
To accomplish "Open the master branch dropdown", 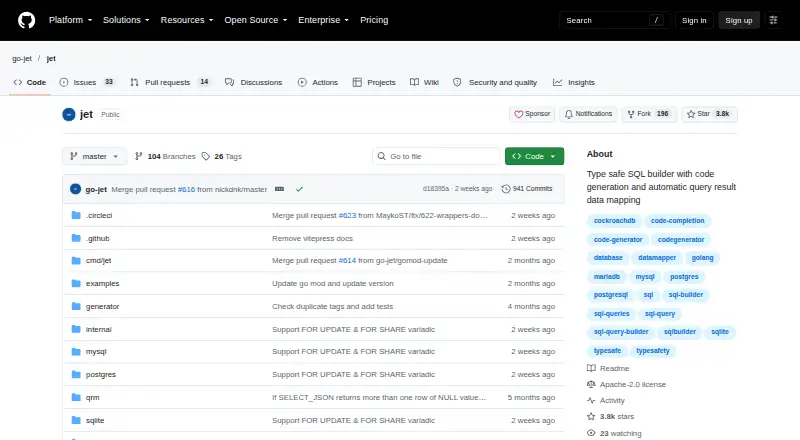I will [x=94, y=156].
